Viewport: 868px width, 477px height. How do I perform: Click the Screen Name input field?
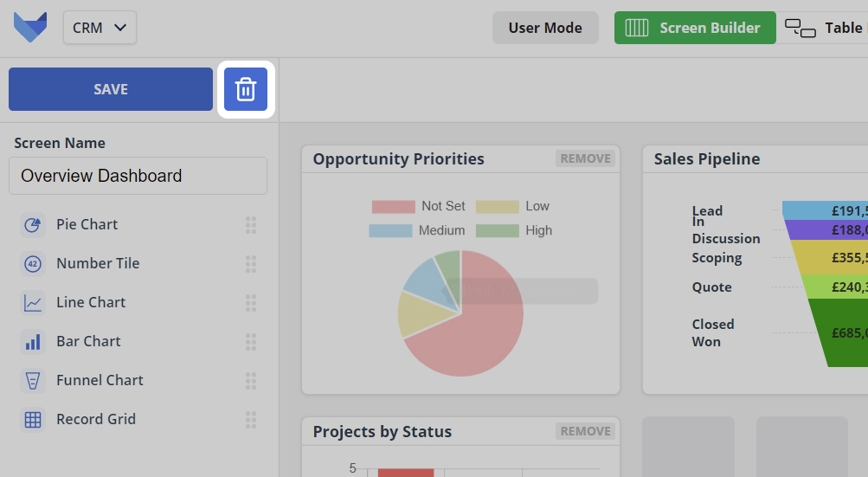pyautogui.click(x=138, y=176)
